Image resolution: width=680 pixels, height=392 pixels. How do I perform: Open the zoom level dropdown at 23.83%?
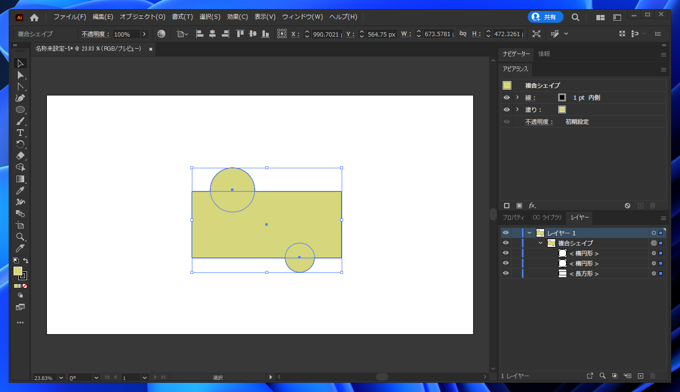[61, 378]
